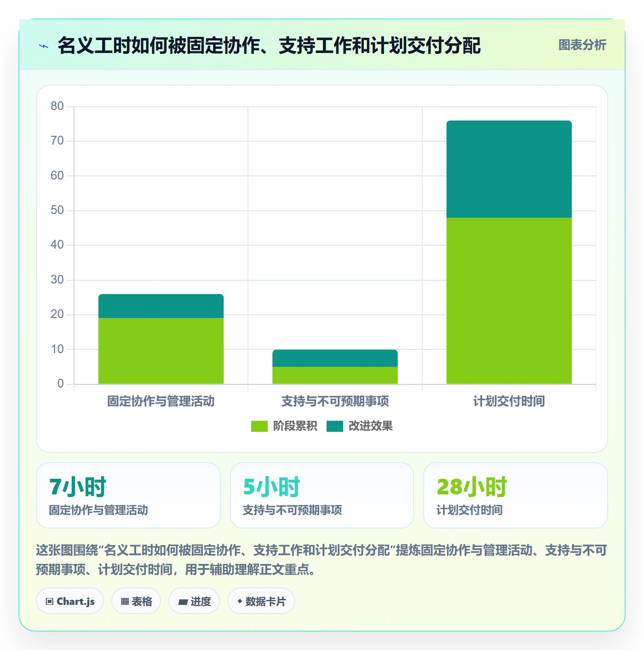Click the 28小时 stat card

point(516,495)
